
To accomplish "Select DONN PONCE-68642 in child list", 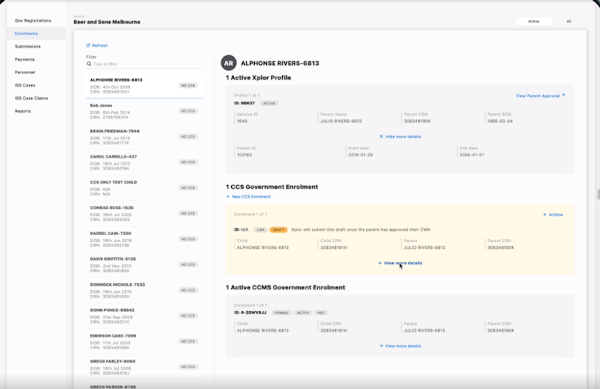I will pyautogui.click(x=144, y=316).
